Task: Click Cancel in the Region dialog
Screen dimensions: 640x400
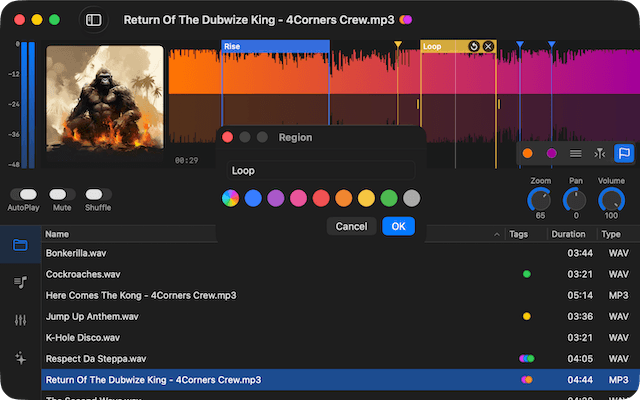Action: coord(351,226)
